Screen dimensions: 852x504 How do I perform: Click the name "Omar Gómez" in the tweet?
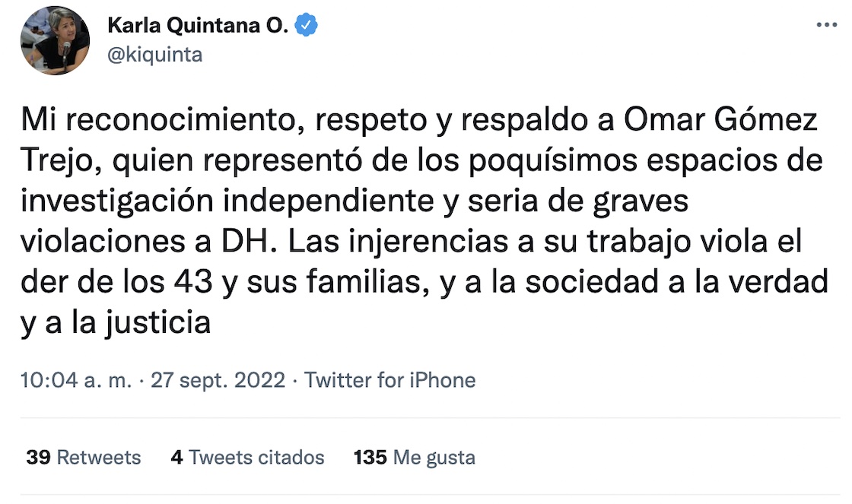click(745, 120)
